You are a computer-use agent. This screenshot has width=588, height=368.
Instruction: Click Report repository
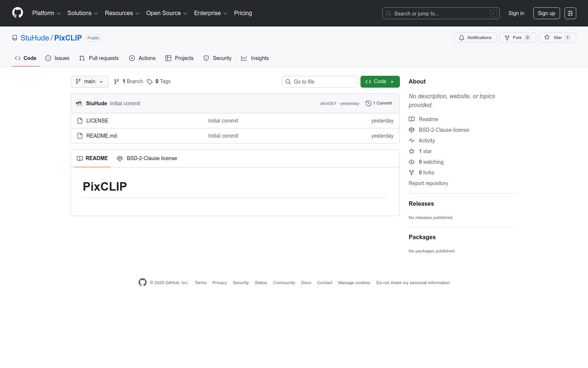point(428,183)
